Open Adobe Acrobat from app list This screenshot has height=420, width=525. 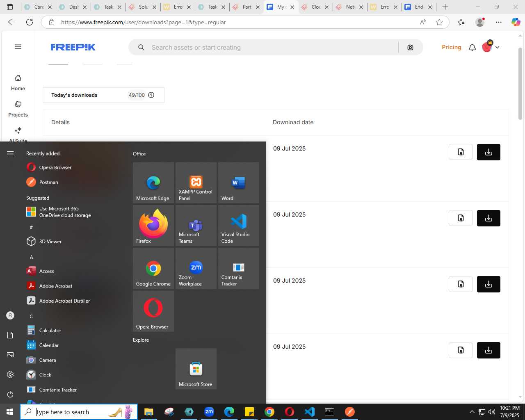pos(74,286)
